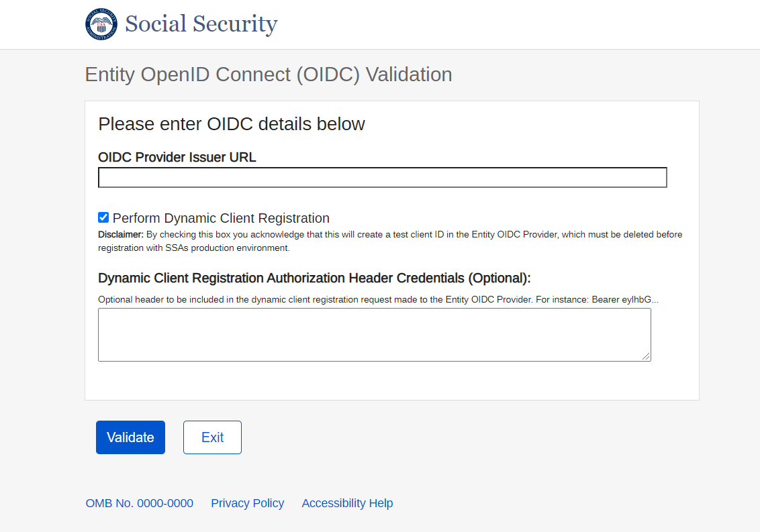The width and height of the screenshot is (760, 532).
Task: Click the Perform Dynamic Client Registration label
Action: point(221,218)
